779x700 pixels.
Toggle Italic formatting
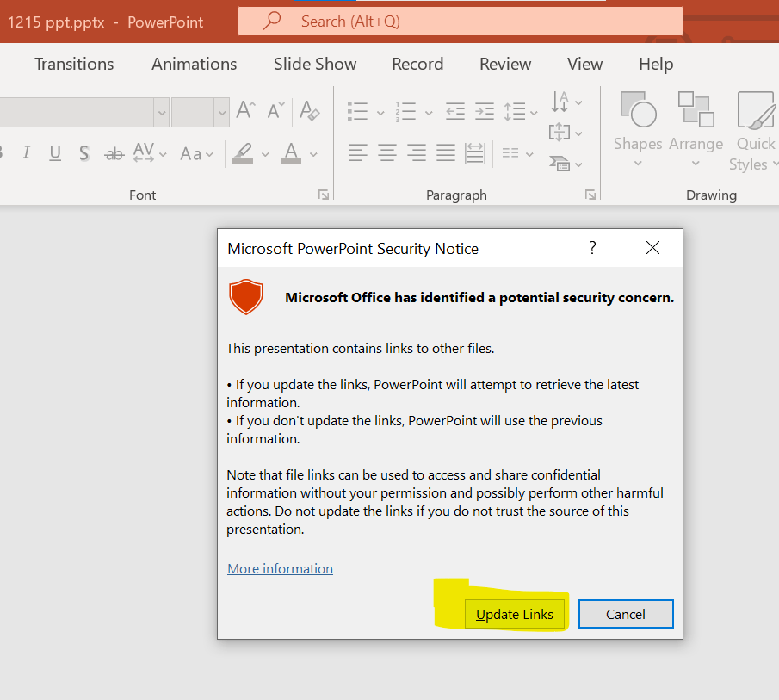[27, 152]
